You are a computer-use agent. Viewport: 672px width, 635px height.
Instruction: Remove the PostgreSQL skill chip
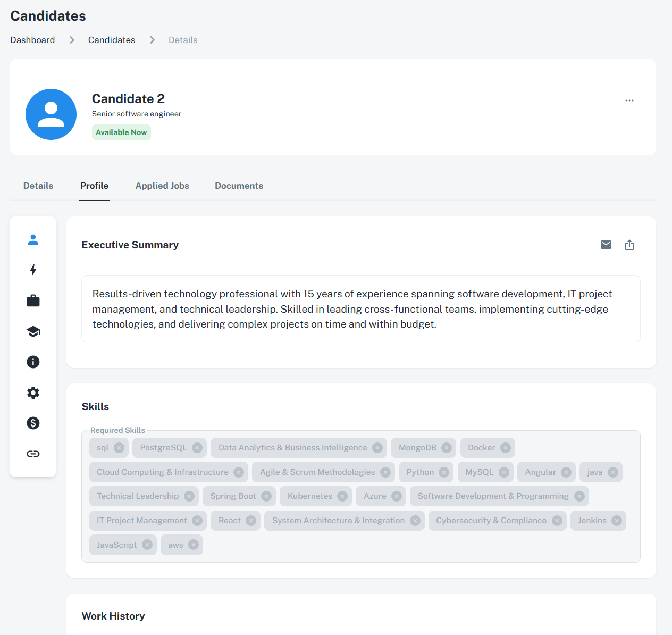pos(197,448)
